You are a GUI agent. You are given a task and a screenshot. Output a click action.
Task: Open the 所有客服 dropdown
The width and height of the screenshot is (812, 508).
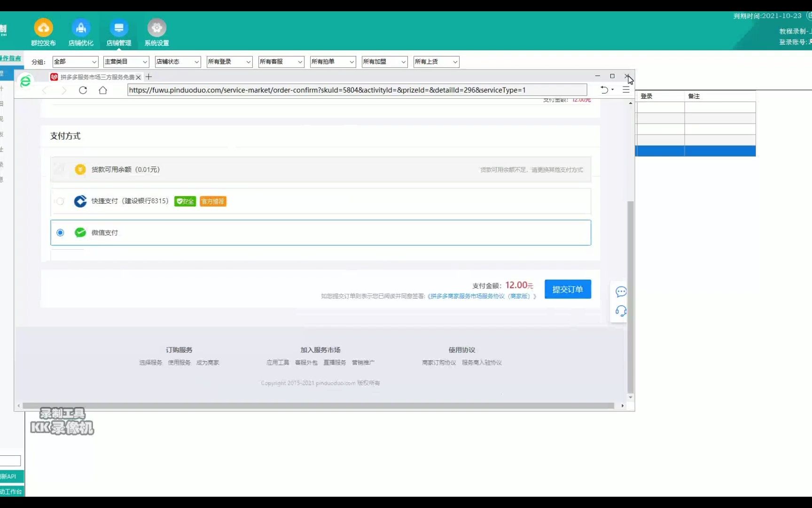tap(281, 62)
